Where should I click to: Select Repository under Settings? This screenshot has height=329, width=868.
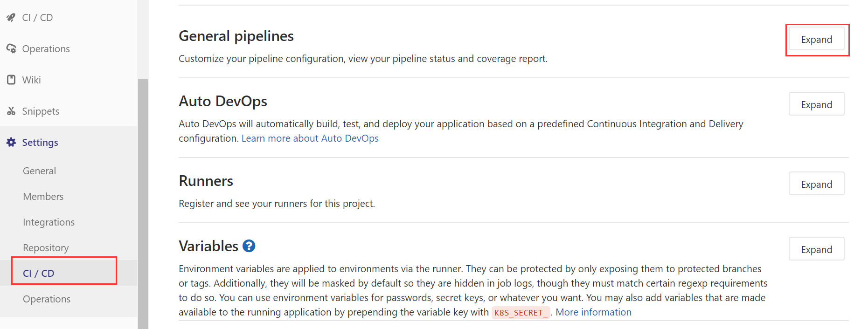pyautogui.click(x=46, y=248)
